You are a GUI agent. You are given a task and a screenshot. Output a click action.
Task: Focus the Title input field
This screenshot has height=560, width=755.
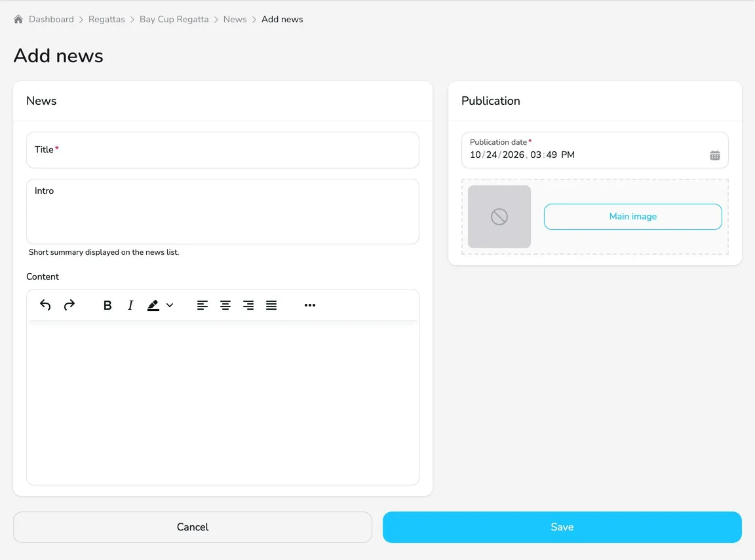[x=222, y=150]
